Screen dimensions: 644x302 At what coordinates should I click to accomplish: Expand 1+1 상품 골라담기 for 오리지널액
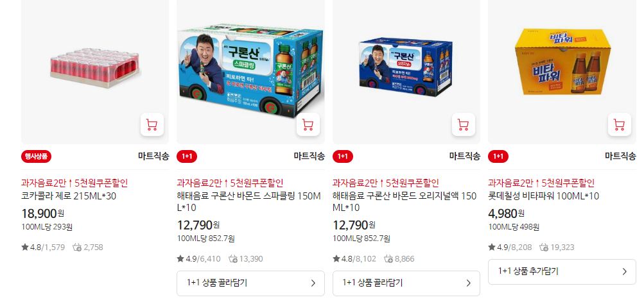pyautogui.click(x=406, y=283)
